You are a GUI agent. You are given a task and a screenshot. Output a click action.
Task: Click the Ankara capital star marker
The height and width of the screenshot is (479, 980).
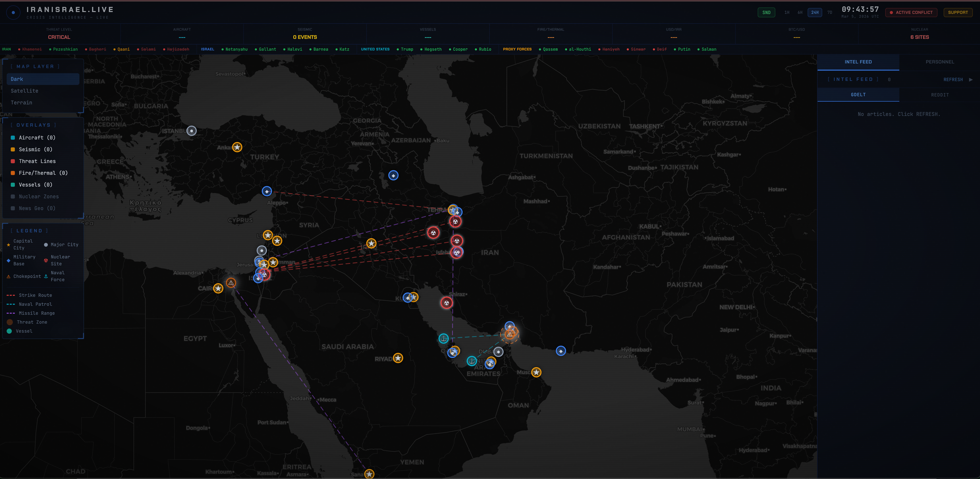coord(237,147)
